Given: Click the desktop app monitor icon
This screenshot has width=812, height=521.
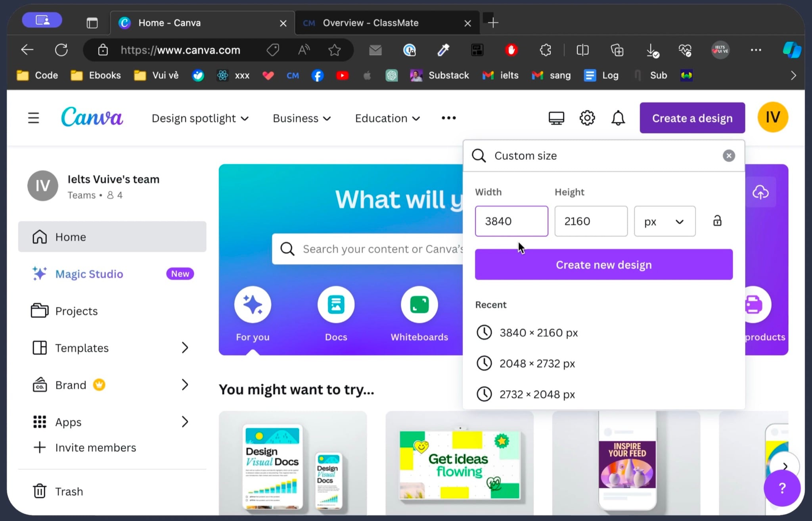Looking at the screenshot, I should (x=556, y=118).
